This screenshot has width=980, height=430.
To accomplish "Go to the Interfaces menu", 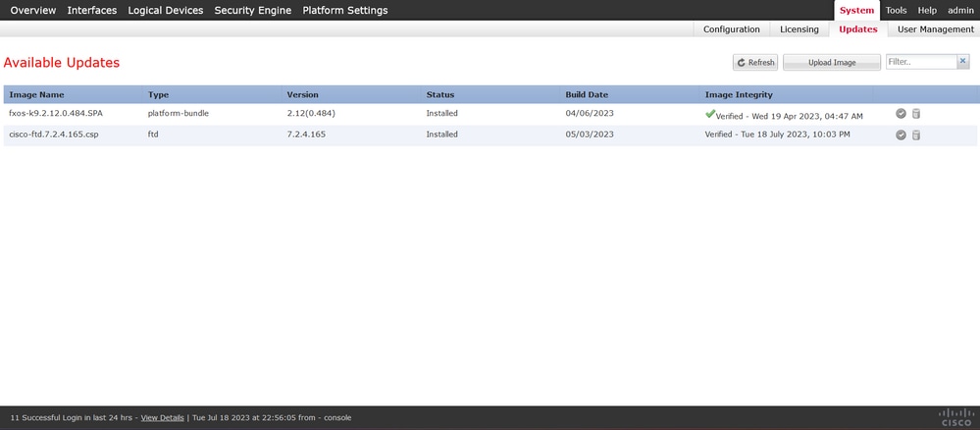I will [92, 10].
